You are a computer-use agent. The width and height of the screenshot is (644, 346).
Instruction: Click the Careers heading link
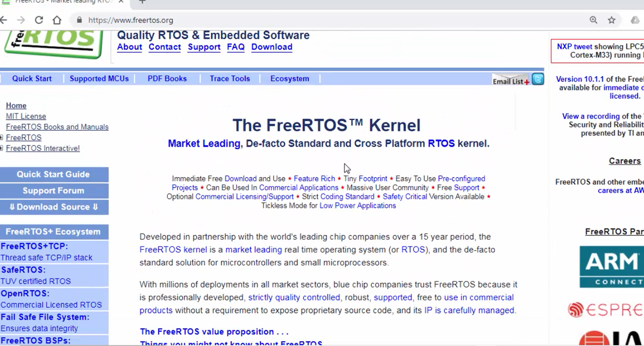(625, 161)
